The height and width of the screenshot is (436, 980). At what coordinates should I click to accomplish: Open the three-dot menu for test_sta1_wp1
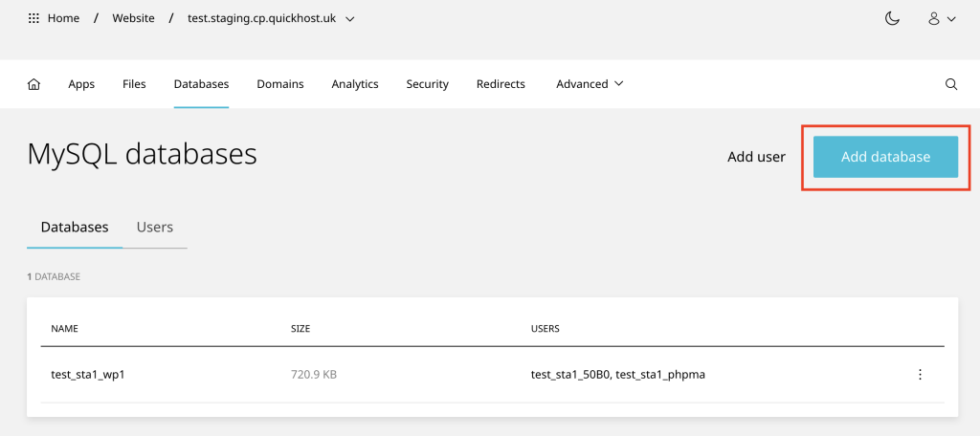[920, 375]
